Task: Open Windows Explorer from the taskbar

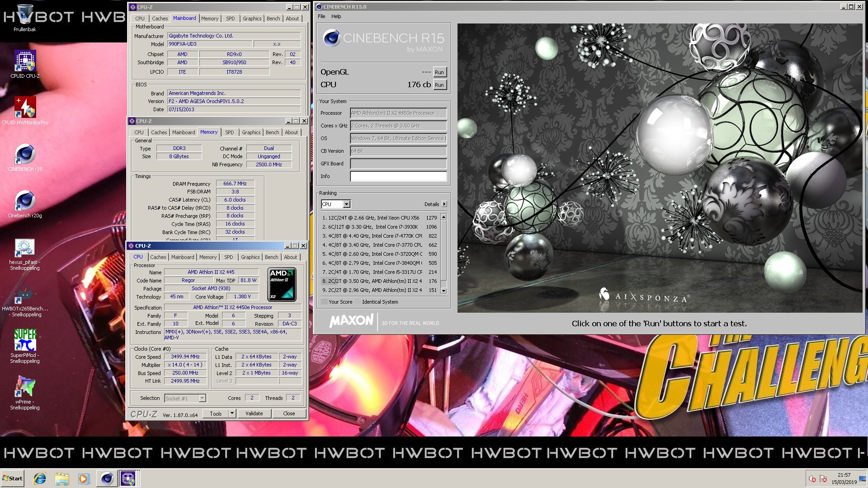Action: (x=62, y=479)
